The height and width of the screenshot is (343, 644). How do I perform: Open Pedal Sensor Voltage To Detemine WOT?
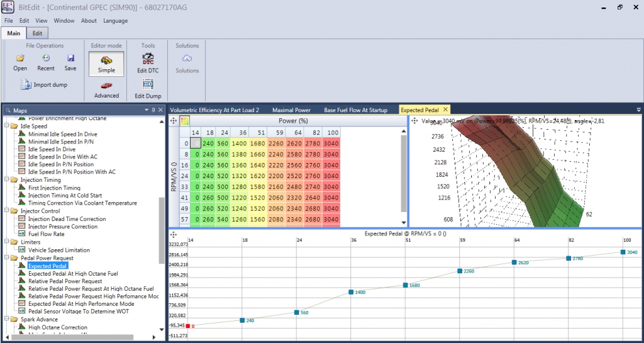pos(79,312)
